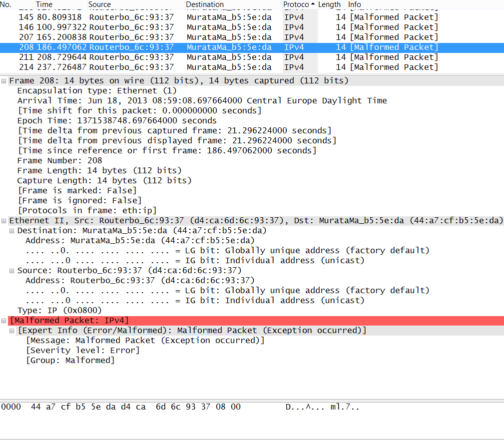
Task: Select Frame is marked: False line
Action: pos(77,191)
